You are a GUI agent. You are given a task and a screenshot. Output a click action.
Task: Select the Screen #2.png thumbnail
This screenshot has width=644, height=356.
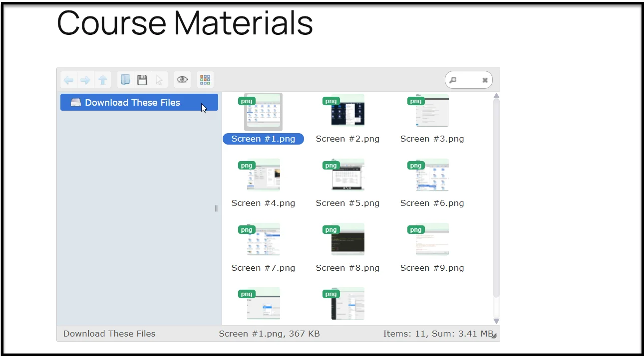coord(347,111)
